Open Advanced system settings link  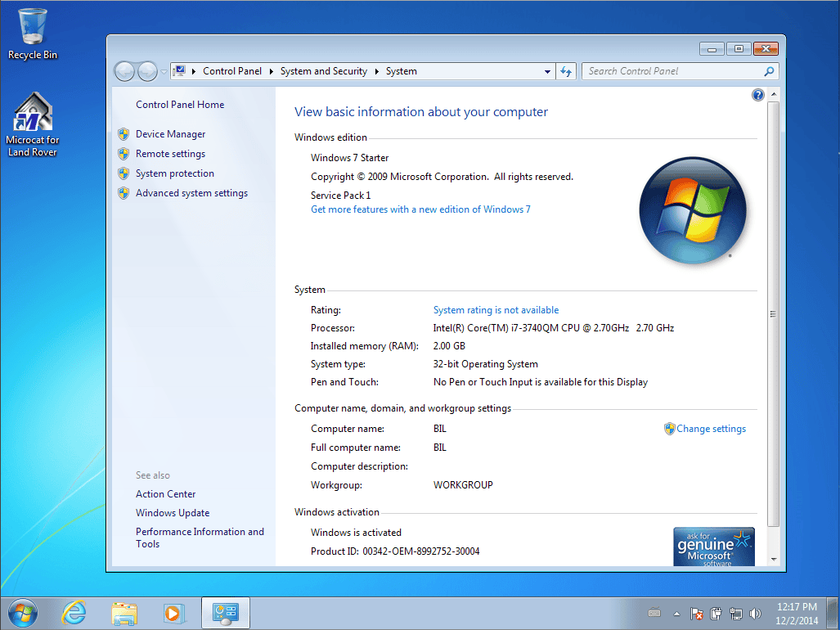click(x=191, y=193)
